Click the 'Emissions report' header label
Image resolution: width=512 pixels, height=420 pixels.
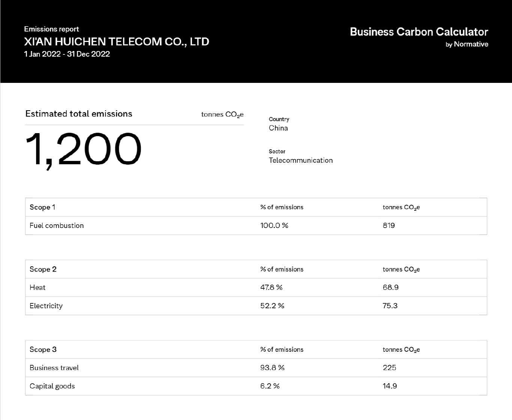pos(51,29)
